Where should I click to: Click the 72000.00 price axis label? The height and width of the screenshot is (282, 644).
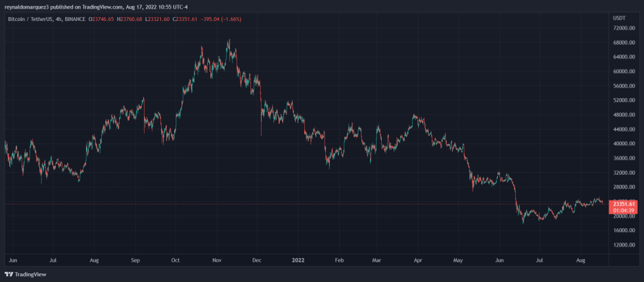(x=625, y=28)
